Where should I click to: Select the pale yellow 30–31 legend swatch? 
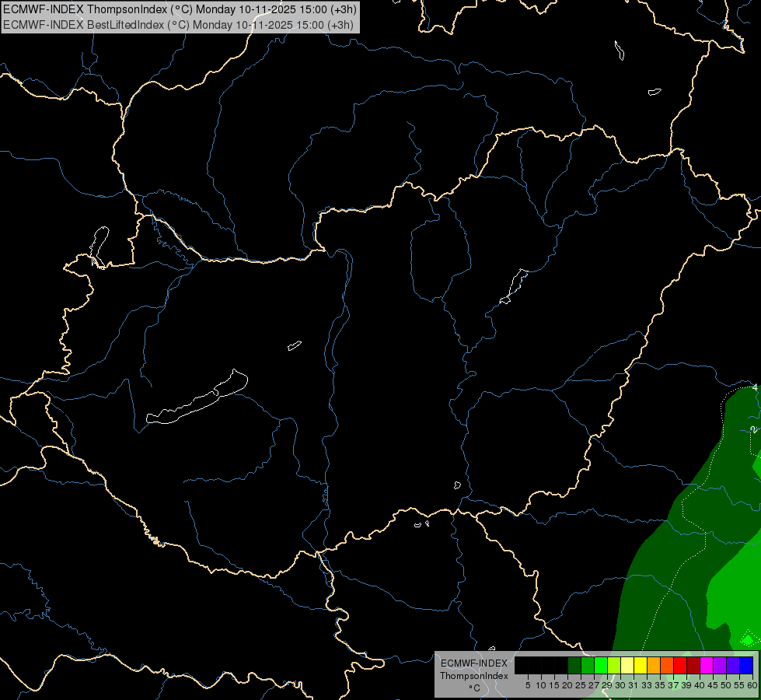click(x=627, y=665)
